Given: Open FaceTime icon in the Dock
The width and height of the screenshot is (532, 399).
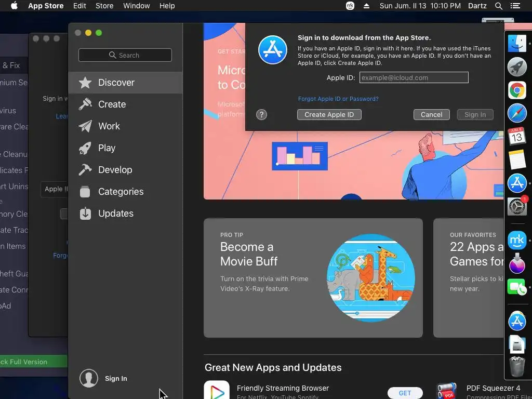Looking at the screenshot, I should coord(517,287).
